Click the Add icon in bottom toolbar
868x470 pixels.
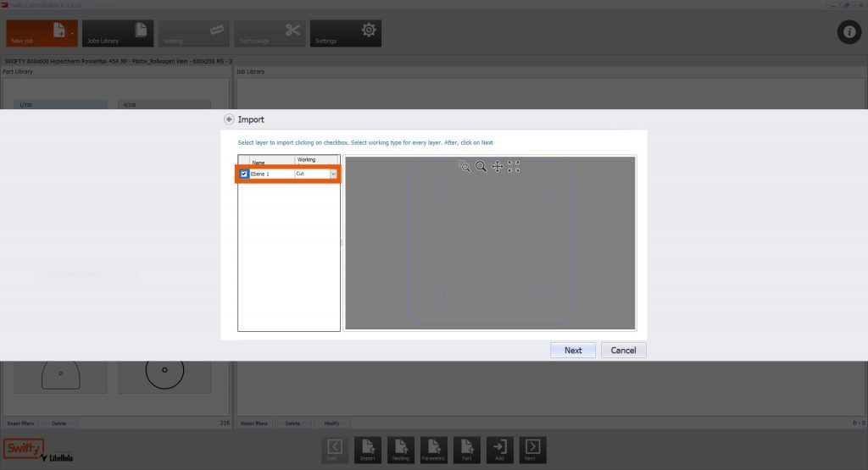500,450
